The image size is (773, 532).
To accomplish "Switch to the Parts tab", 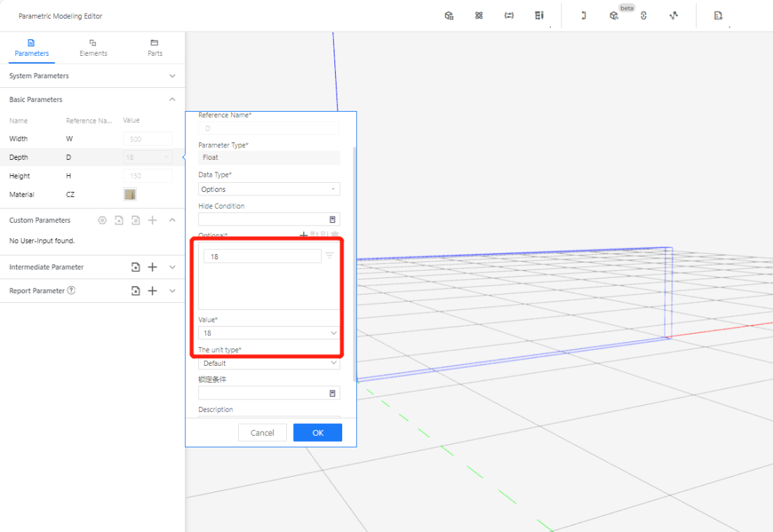I will pos(155,47).
